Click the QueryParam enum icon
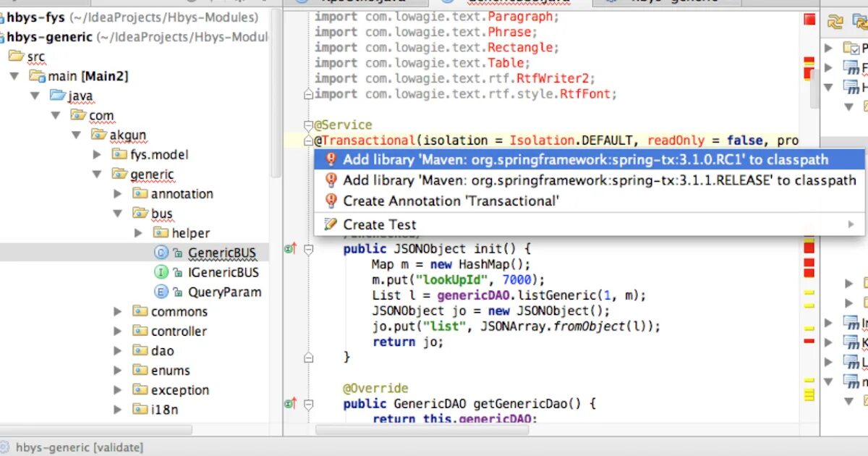The height and width of the screenshot is (456, 868). click(161, 292)
